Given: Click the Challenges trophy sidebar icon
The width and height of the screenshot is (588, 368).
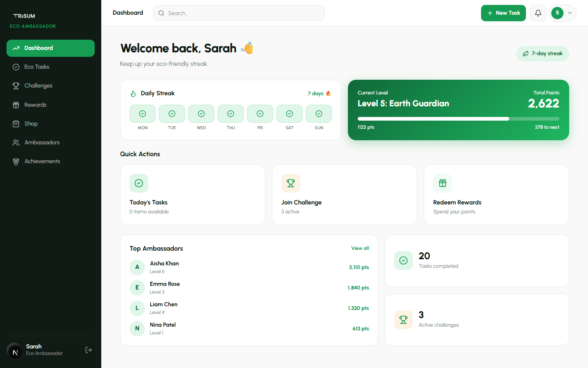Looking at the screenshot, I should click(16, 86).
